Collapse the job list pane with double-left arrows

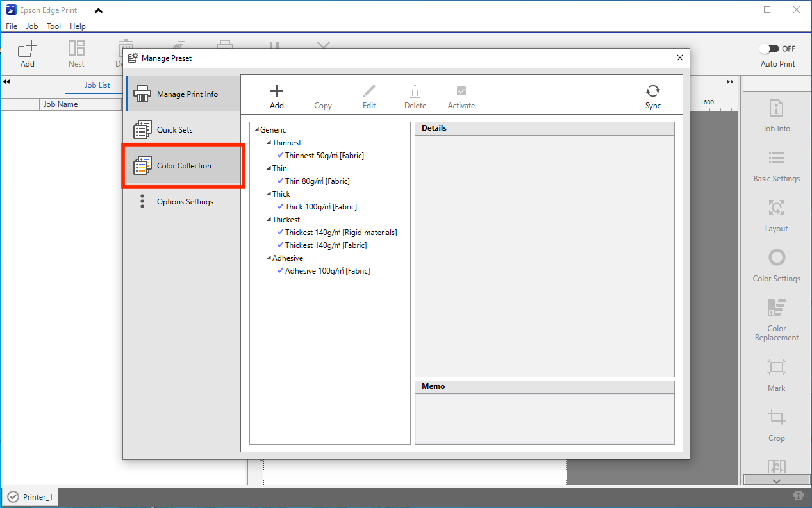(x=7, y=82)
